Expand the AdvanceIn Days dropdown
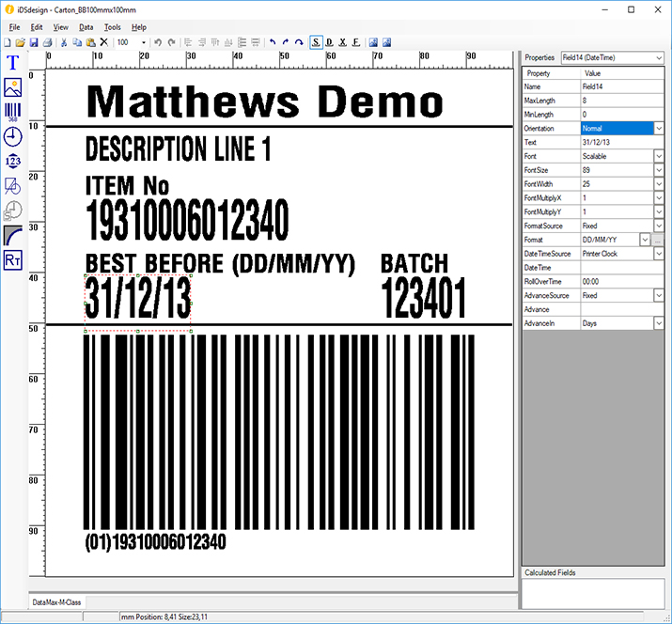Viewport: 672px width, 624px height. [659, 323]
